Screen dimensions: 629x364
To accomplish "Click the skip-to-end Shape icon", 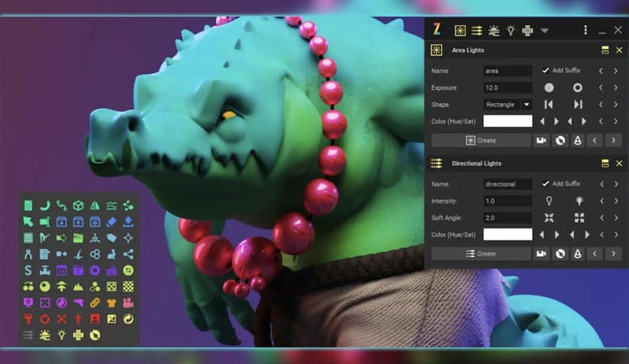I will [578, 105].
